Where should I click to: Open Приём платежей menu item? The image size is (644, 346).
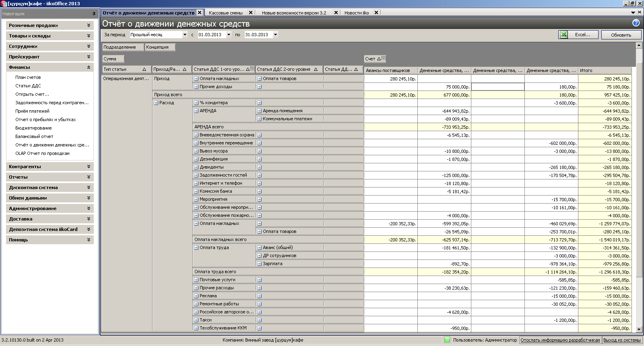click(32, 111)
